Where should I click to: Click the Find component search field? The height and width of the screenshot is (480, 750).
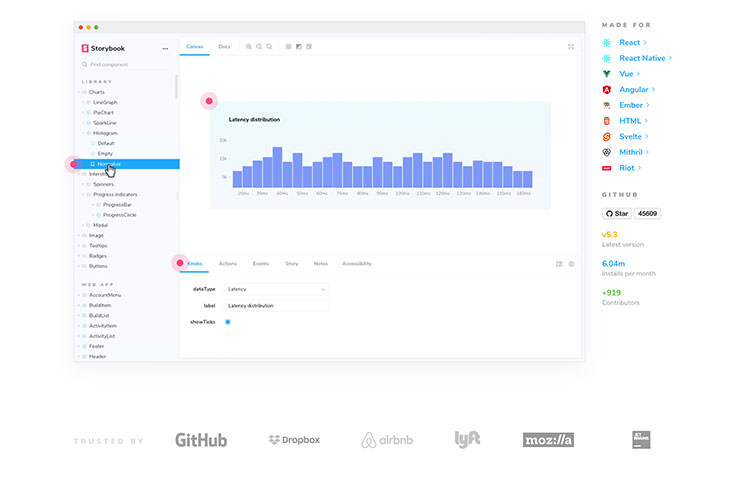[127, 64]
